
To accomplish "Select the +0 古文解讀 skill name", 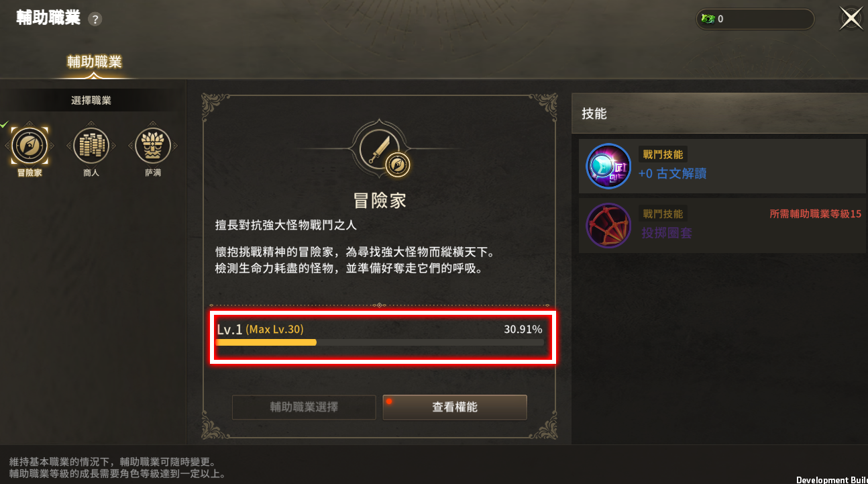I will tap(672, 174).
